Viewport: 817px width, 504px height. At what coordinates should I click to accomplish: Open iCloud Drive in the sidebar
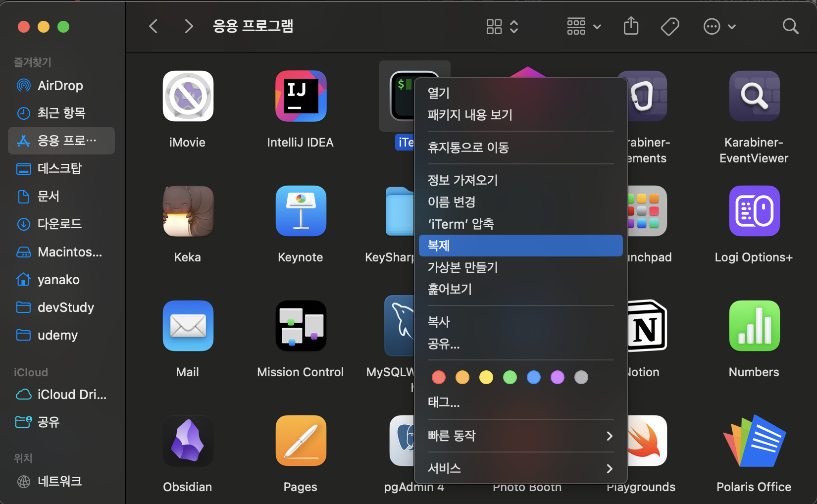[61, 394]
